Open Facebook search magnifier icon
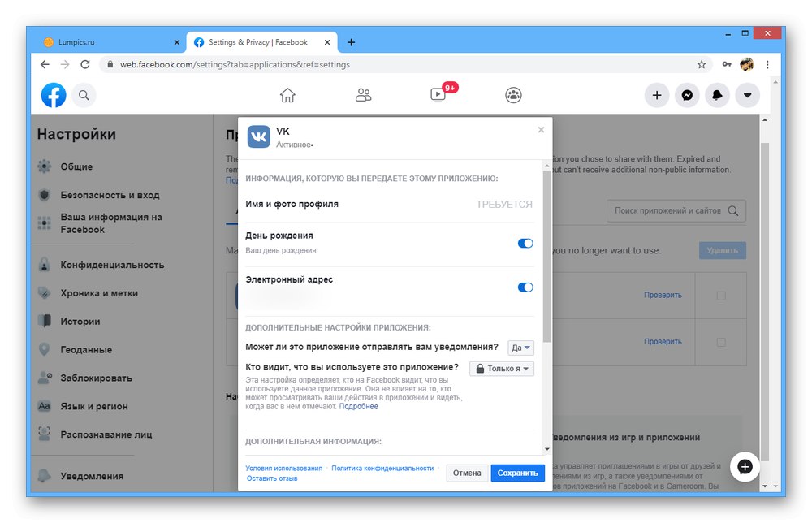The width and height of the screenshot is (812, 523). (x=84, y=95)
